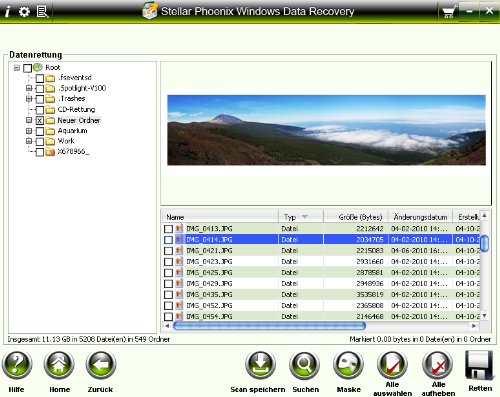This screenshot has width=500, height=397.
Task: Expand the Work folder node
Action: pyautogui.click(x=29, y=141)
